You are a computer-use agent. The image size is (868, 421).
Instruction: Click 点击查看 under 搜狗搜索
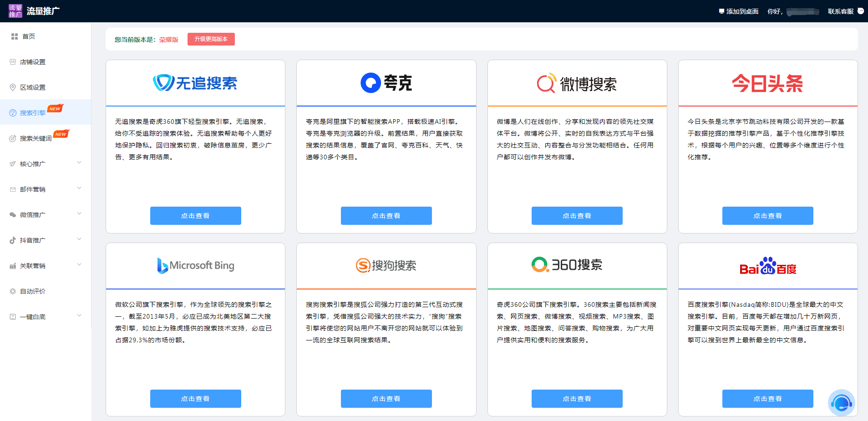(386, 399)
